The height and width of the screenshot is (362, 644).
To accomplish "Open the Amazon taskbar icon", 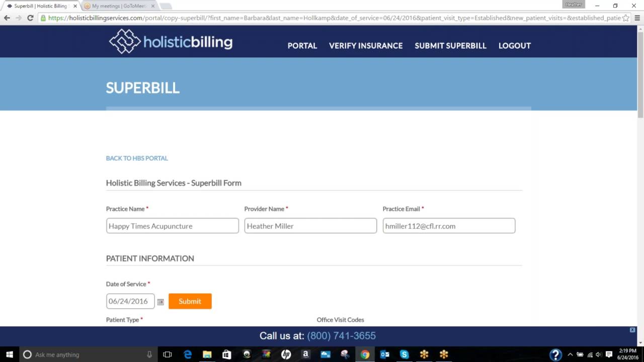I will click(305, 354).
